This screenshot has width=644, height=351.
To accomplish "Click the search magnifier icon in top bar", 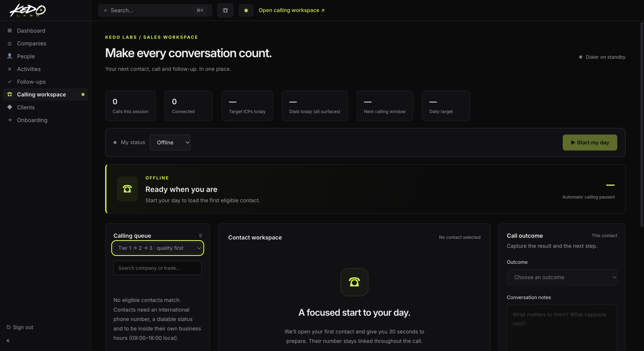I will pos(105,10).
